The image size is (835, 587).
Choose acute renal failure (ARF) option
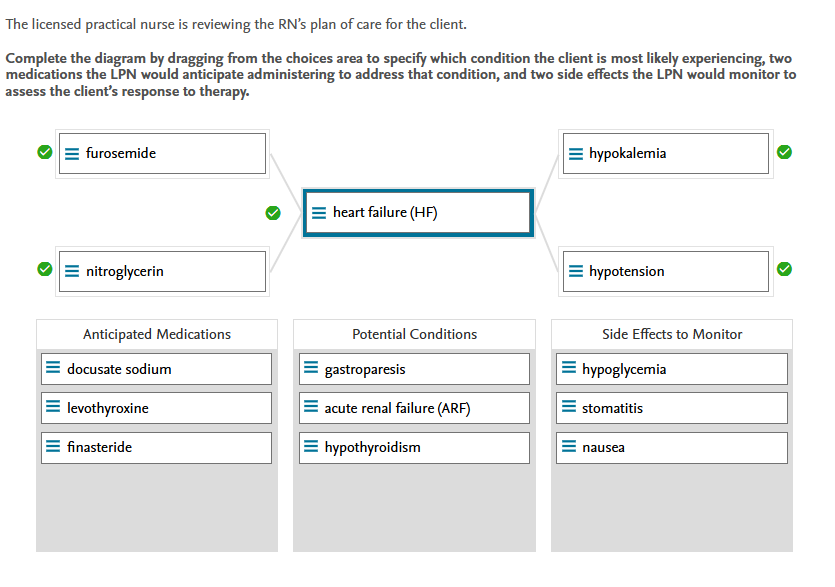(x=414, y=408)
